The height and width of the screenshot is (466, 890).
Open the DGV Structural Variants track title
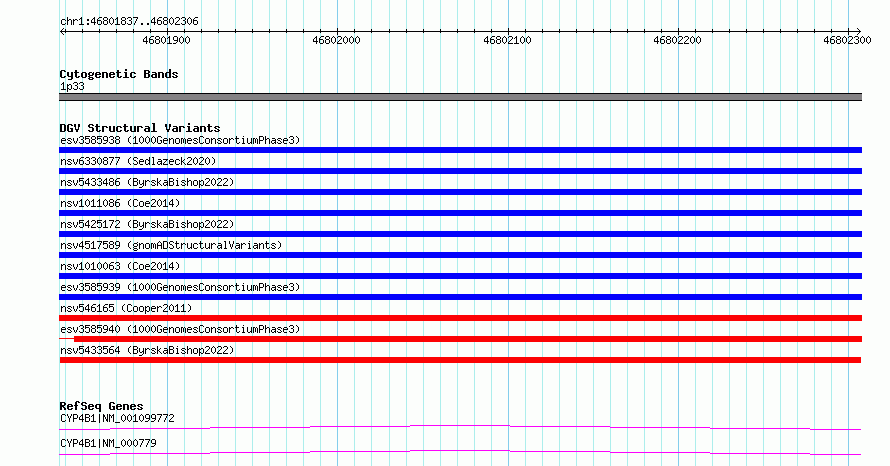tap(140, 128)
